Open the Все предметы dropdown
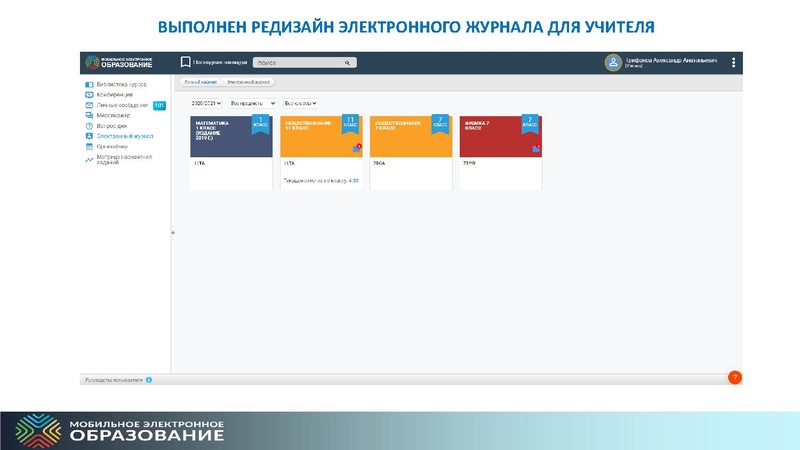The image size is (800, 450). [253, 103]
